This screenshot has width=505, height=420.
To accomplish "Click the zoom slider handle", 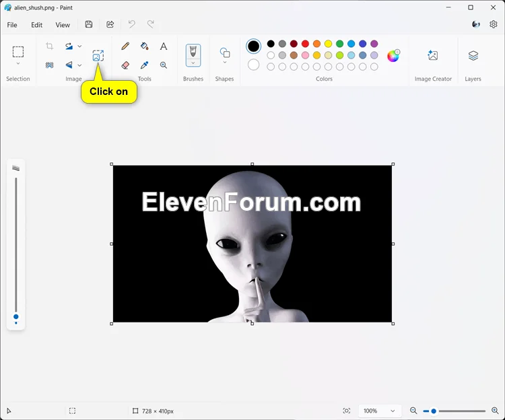I will [434, 411].
